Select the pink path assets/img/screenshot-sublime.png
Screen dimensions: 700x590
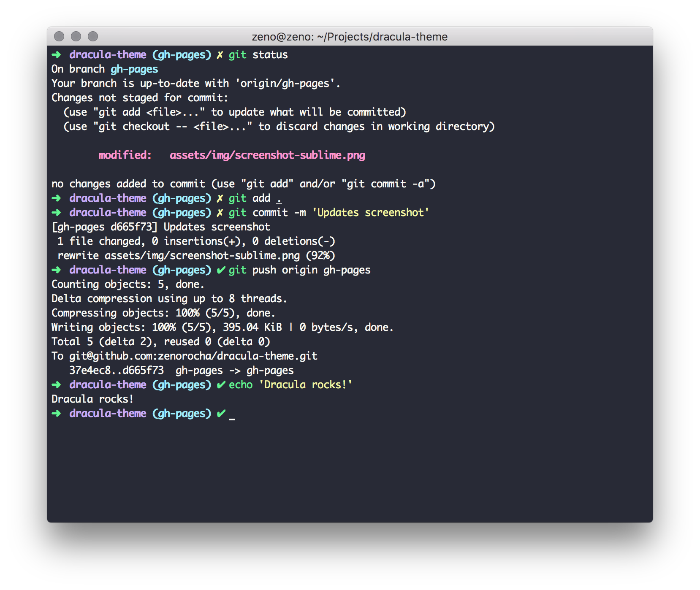click(x=268, y=155)
